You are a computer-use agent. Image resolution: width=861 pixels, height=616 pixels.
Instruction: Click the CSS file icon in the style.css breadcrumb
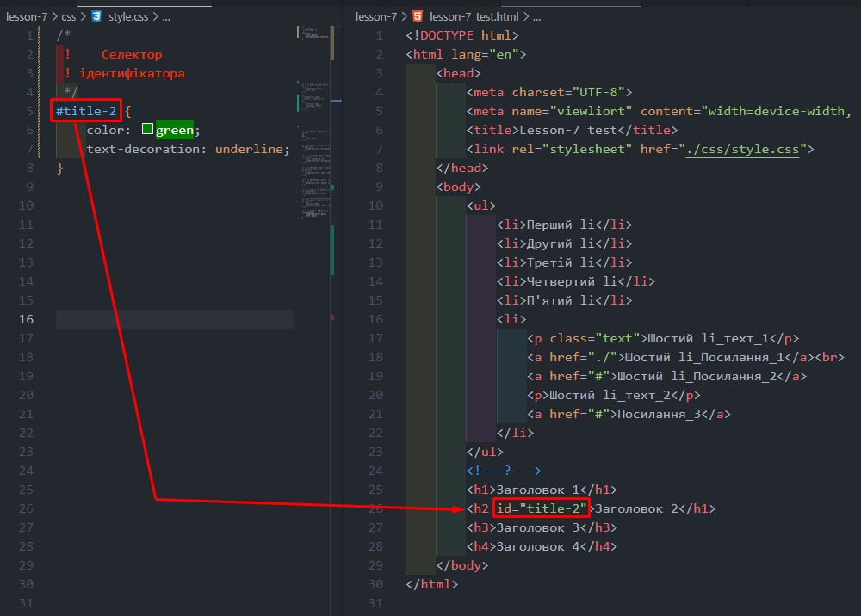96,16
